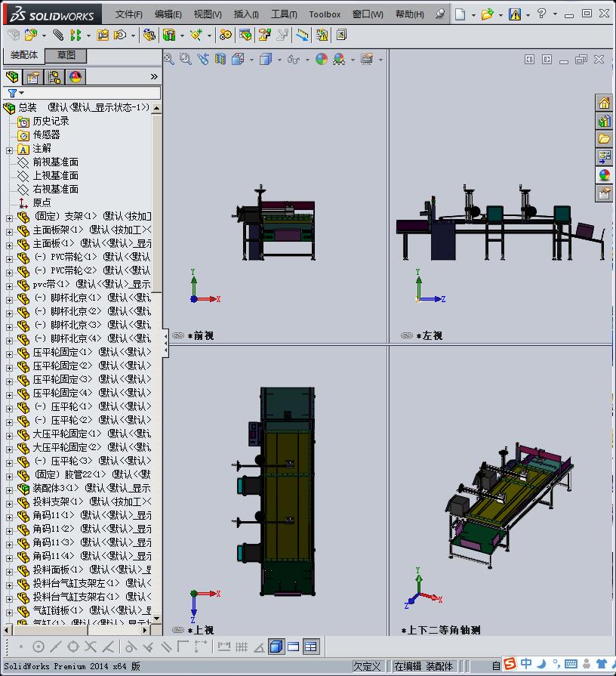The image size is (616, 676).
Task: Click the Hide/Show Items glasses icon
Action: pyautogui.click(x=294, y=59)
